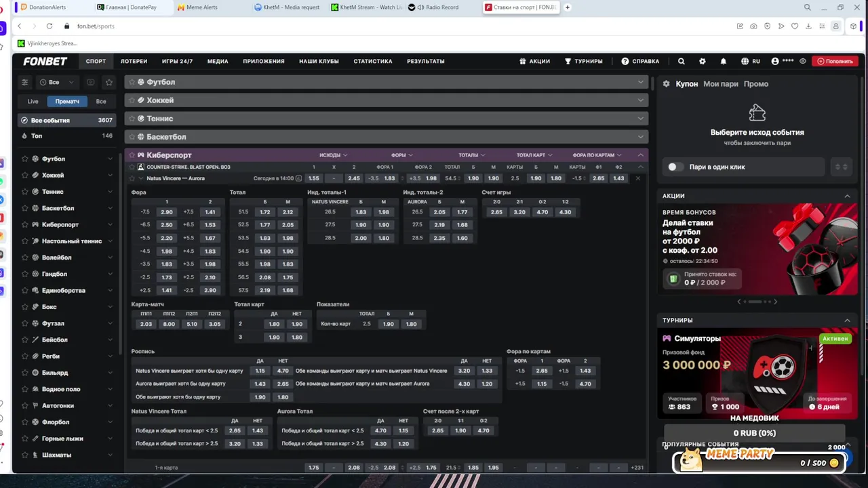Expand the Хоккей section header
Viewport: 868px width, 488px height.
(x=386, y=100)
